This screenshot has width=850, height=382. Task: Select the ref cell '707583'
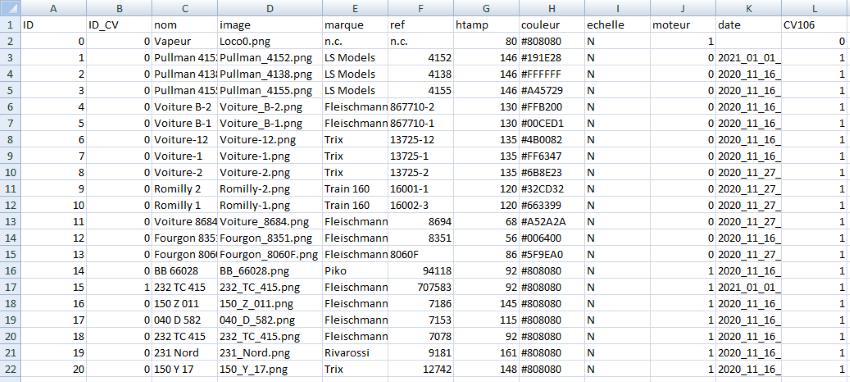pyautogui.click(x=421, y=287)
